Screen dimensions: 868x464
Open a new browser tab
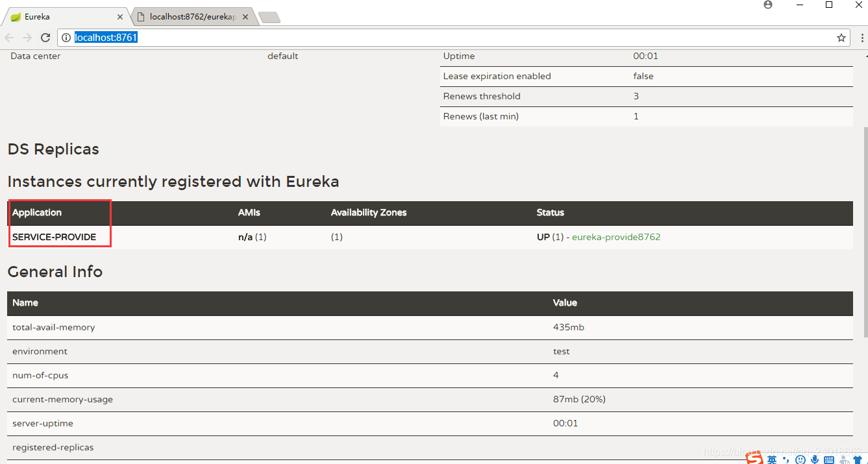click(269, 18)
